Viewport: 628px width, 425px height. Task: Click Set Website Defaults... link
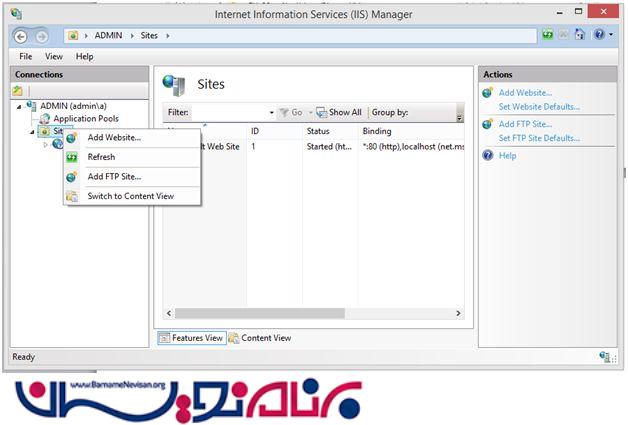tap(539, 107)
